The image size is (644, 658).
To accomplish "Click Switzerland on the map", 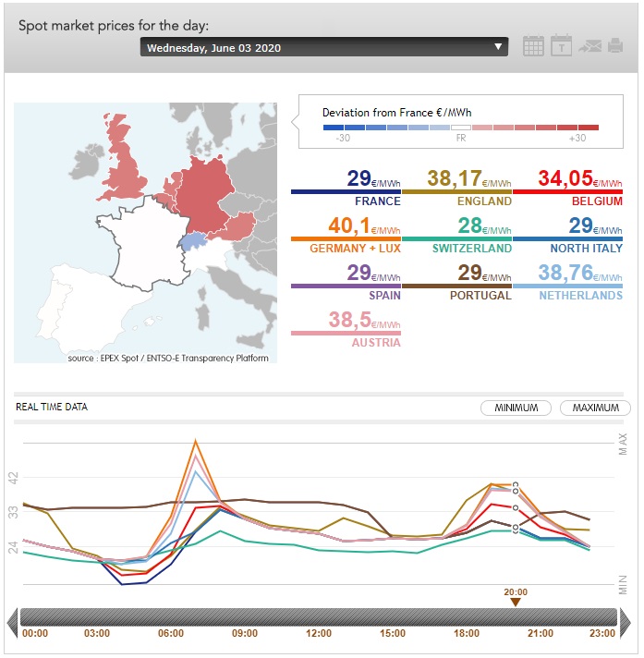I will click(193, 241).
